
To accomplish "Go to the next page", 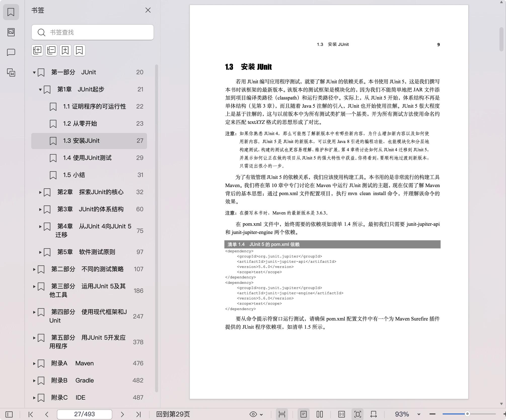I will 122,414.
